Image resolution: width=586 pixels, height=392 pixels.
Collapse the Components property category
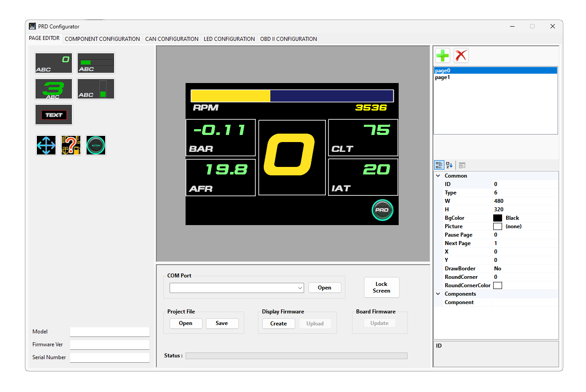(x=438, y=294)
